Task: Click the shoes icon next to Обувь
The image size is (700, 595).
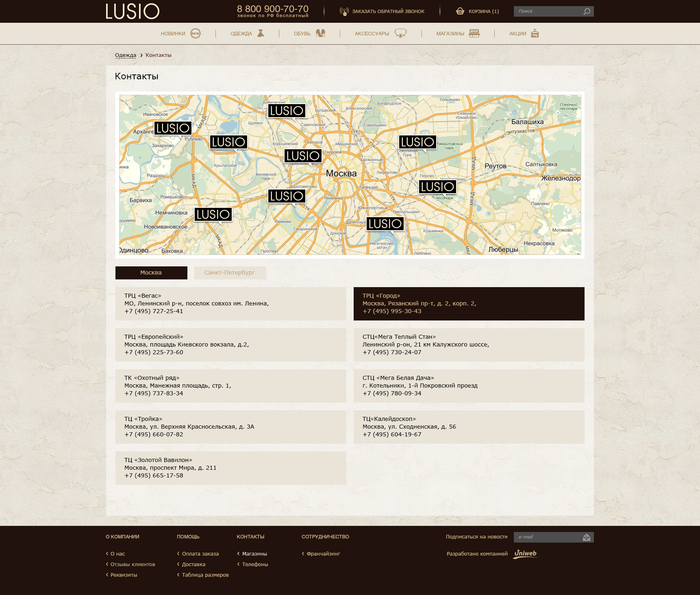Action: pos(320,33)
